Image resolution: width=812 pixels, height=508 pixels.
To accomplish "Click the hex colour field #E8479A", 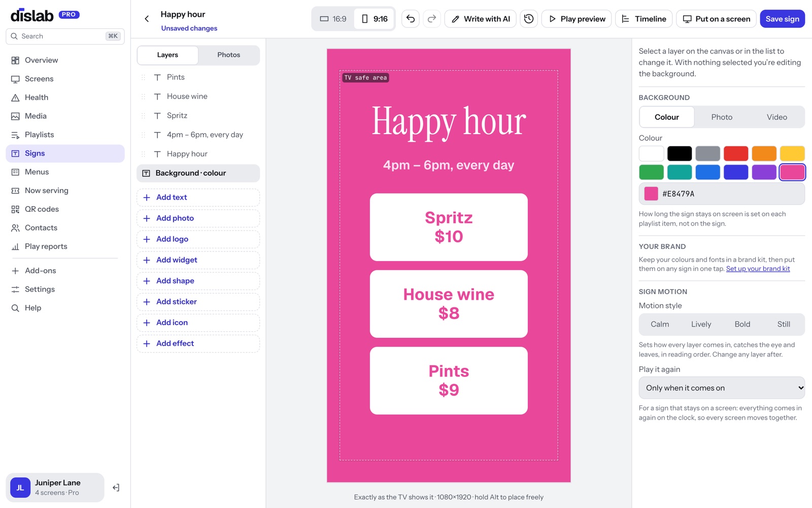I will pos(722,194).
